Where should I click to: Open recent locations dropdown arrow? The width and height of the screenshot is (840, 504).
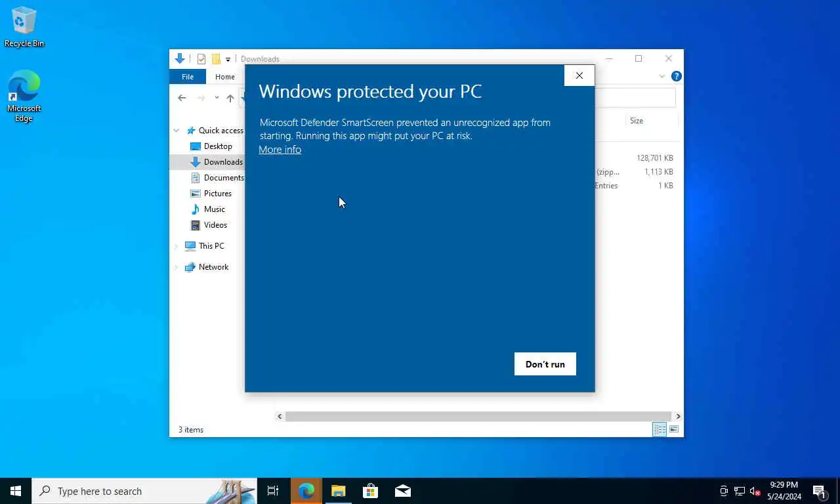tap(217, 98)
